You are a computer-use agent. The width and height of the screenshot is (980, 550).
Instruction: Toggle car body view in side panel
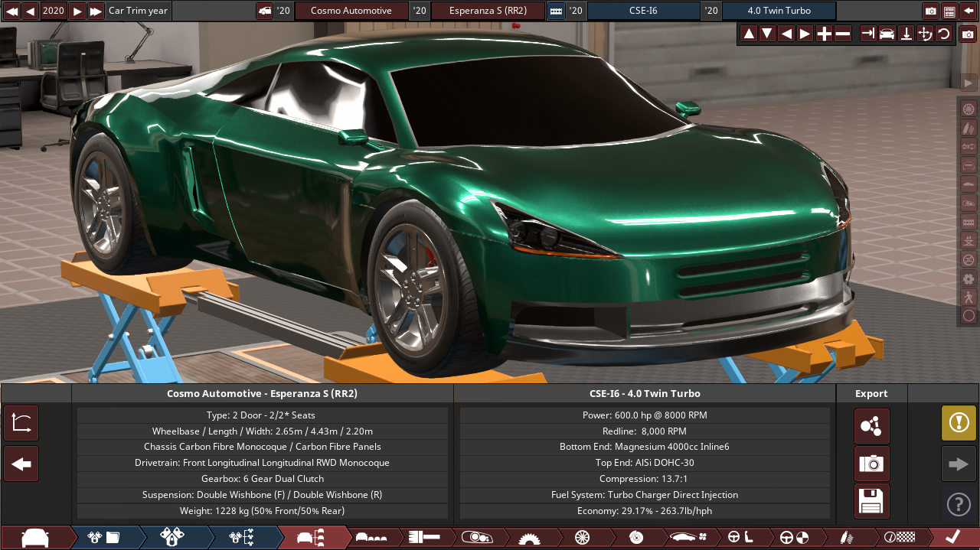pyautogui.click(x=969, y=184)
